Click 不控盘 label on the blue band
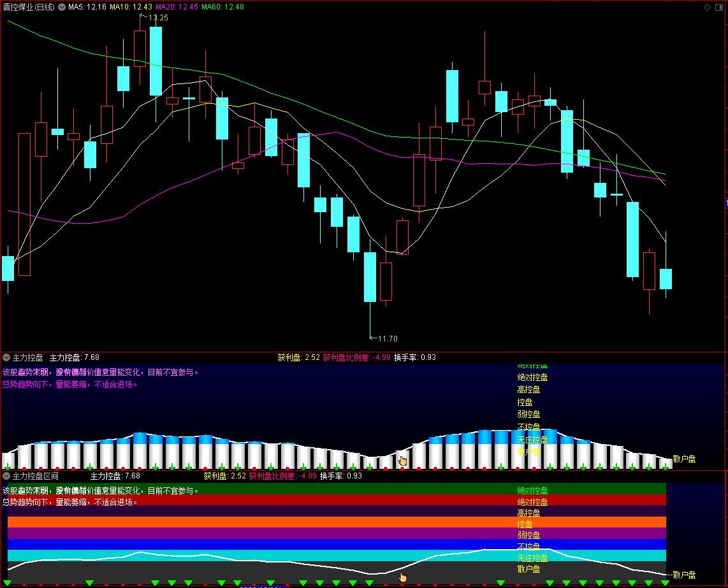 coord(529,547)
